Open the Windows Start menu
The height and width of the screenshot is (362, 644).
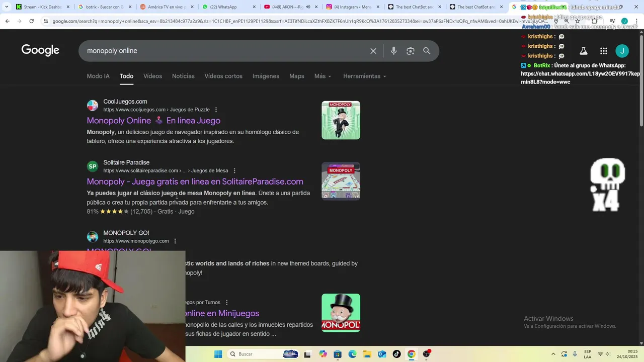218,354
